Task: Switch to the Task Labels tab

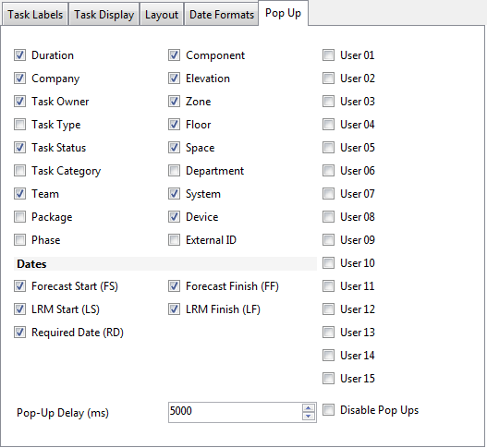Action: click(x=35, y=15)
